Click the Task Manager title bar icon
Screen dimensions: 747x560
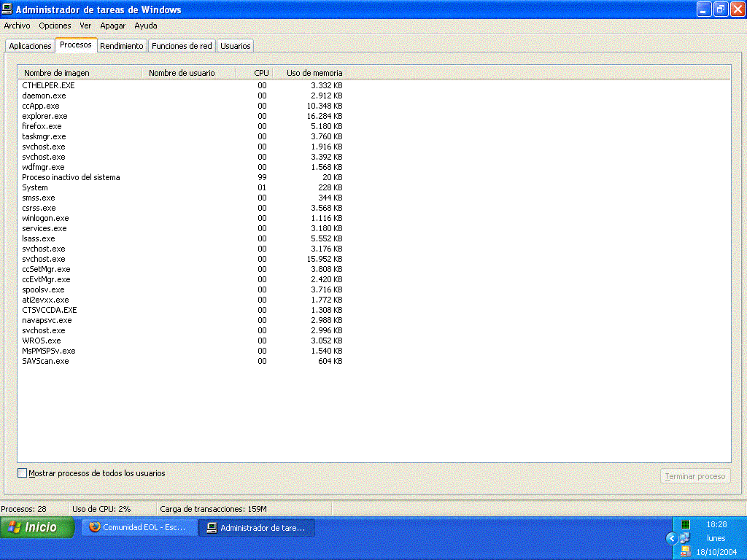pyautogui.click(x=7, y=9)
